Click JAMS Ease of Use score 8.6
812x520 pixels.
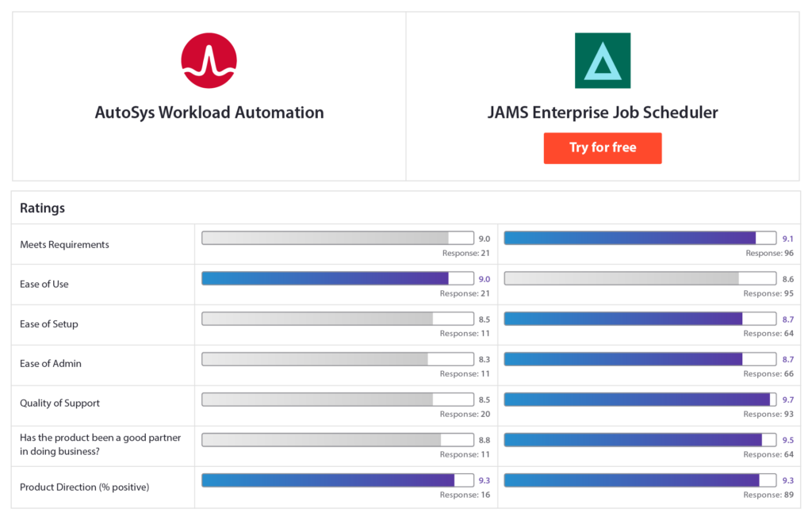tap(787, 279)
